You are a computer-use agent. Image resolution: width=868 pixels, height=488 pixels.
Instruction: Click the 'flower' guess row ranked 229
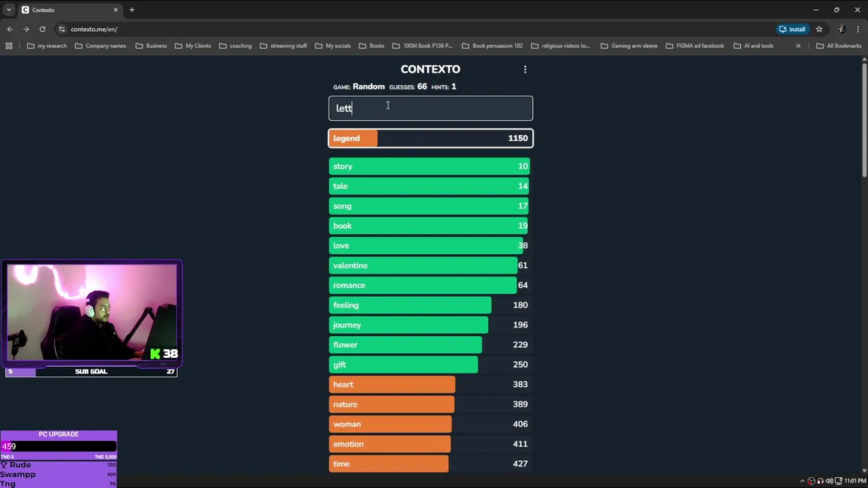(429, 344)
